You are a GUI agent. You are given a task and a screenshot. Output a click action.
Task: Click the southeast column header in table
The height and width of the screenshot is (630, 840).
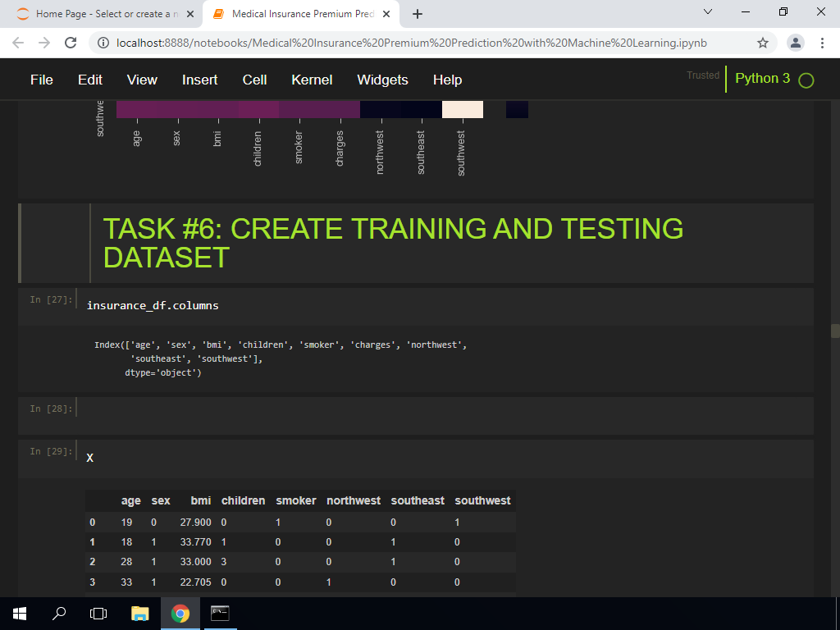pyautogui.click(x=418, y=501)
